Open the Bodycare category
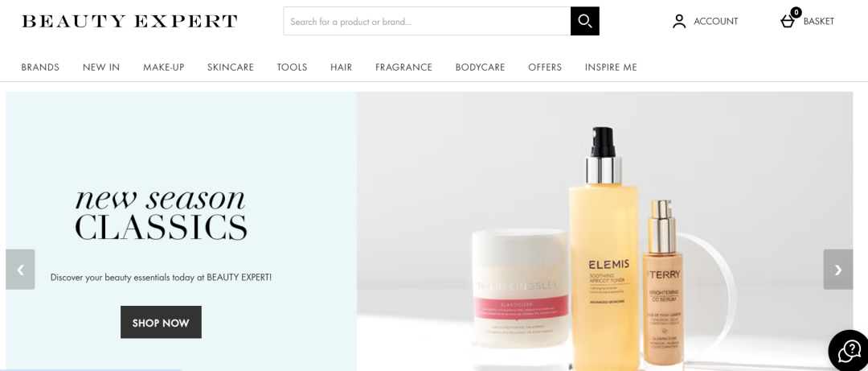Viewport: 868px width, 371px height. click(481, 67)
